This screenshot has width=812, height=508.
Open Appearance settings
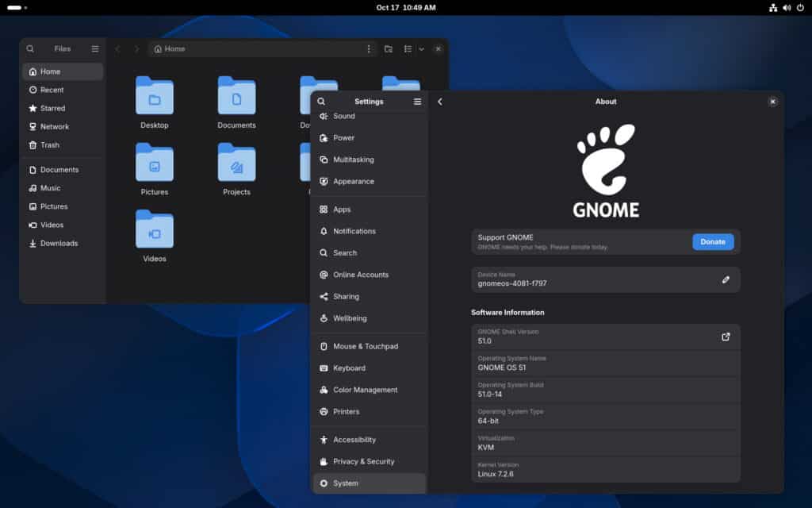(x=370, y=182)
